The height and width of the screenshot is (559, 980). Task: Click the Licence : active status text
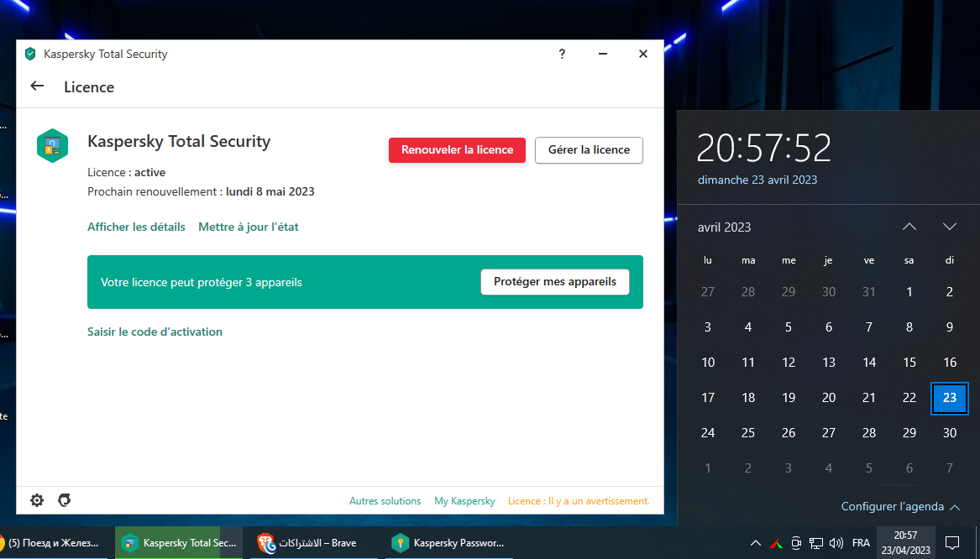(x=126, y=172)
